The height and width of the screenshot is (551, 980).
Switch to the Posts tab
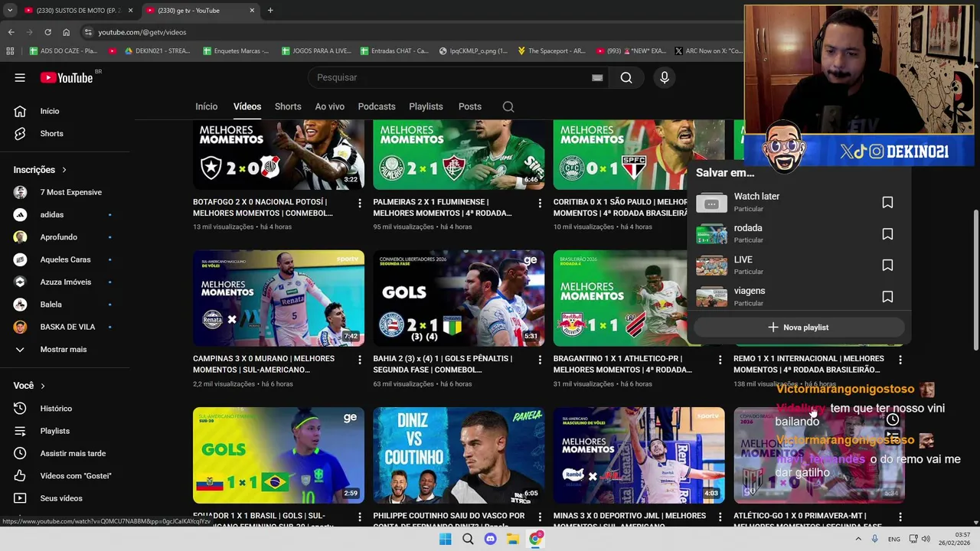[x=470, y=106]
